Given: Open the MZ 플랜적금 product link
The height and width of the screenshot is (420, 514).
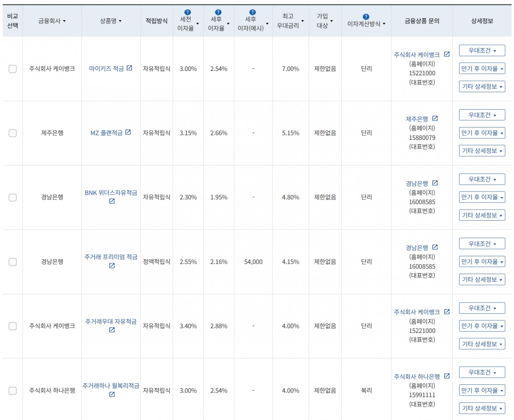Looking at the screenshot, I should coord(106,133).
